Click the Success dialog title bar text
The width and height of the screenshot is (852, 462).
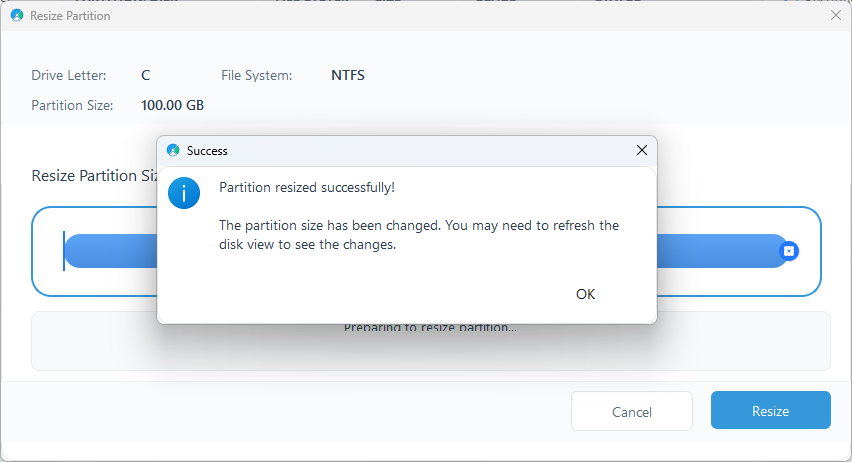click(x=207, y=151)
